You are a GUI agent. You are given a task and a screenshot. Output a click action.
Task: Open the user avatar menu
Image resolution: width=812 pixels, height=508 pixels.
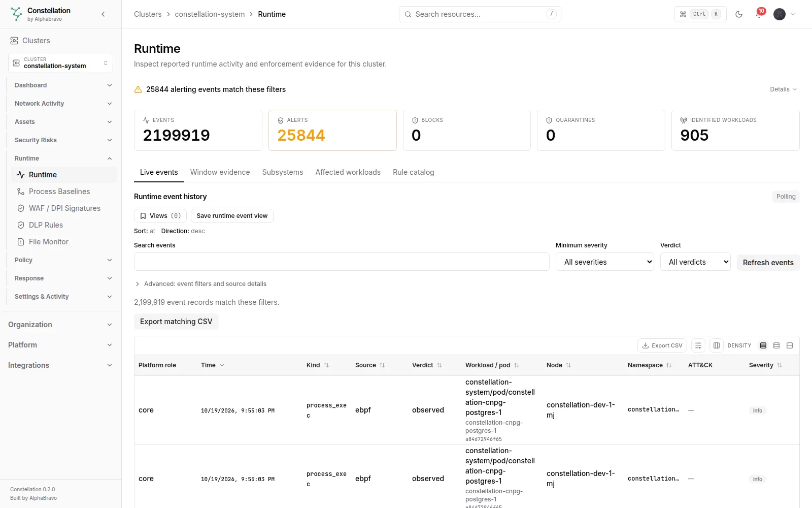click(784, 14)
